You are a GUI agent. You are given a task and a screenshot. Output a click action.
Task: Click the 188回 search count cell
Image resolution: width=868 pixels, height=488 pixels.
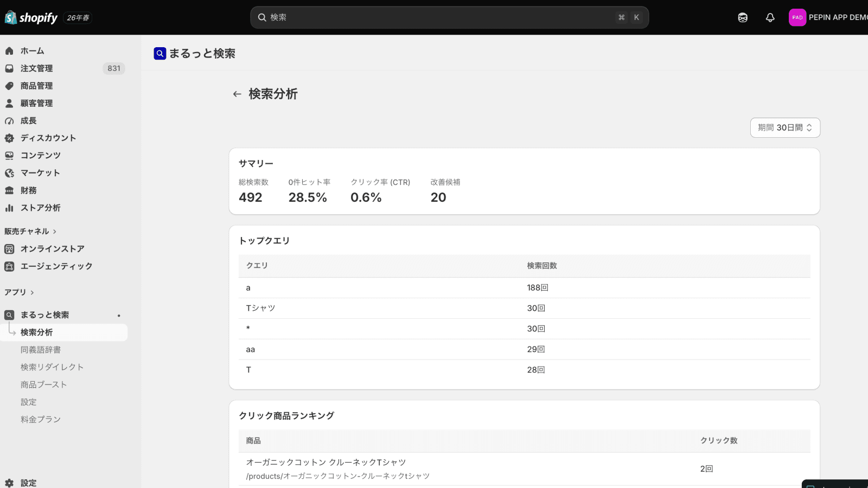[x=538, y=288]
